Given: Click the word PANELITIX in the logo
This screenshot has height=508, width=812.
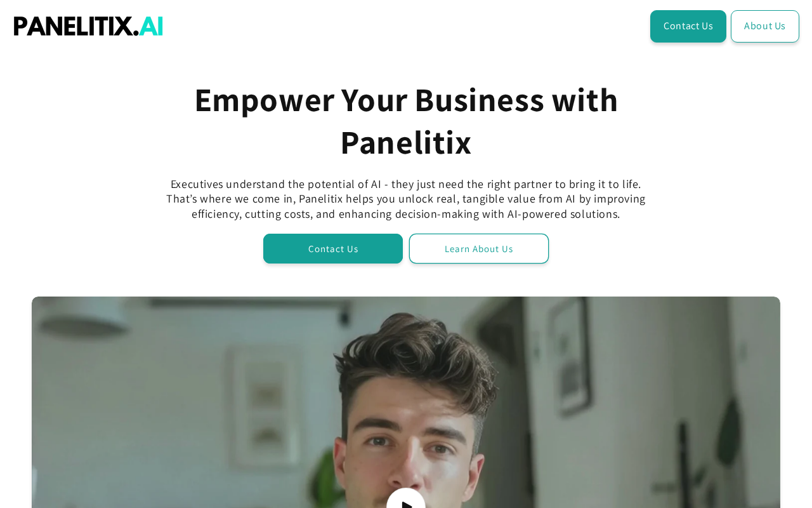Looking at the screenshot, I should pyautogui.click(x=74, y=26).
